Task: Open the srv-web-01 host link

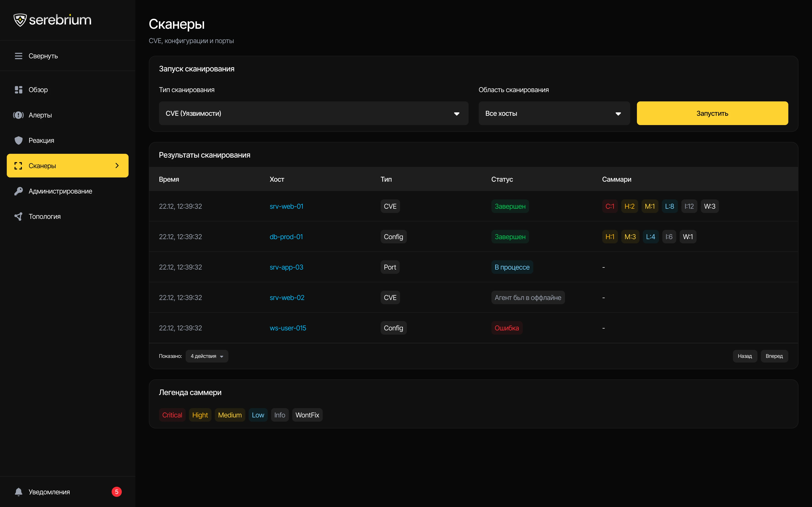Action: click(287, 206)
